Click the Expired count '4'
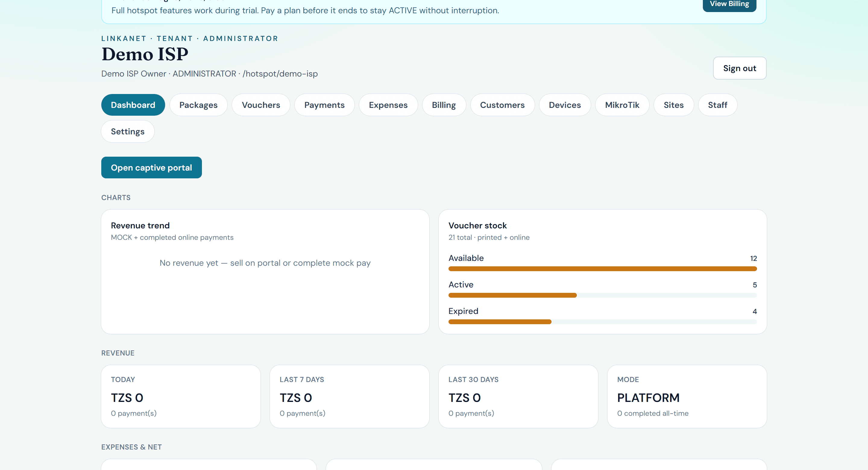The image size is (868, 470). tap(755, 312)
